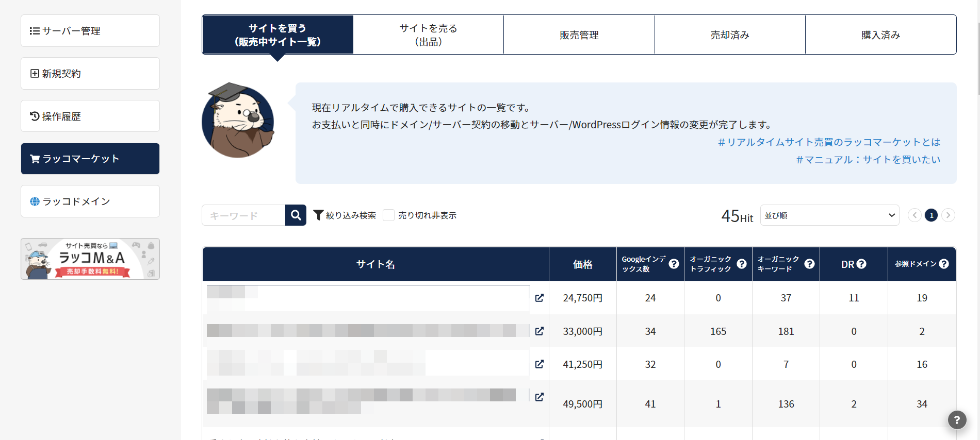Click organic keyword value 181
The image size is (980, 440).
pos(786,331)
